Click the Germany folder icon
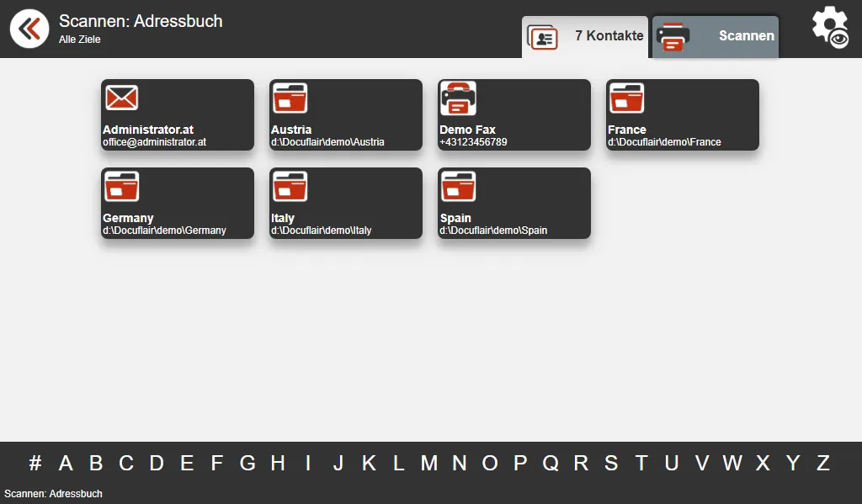The width and height of the screenshot is (862, 504). 121,187
